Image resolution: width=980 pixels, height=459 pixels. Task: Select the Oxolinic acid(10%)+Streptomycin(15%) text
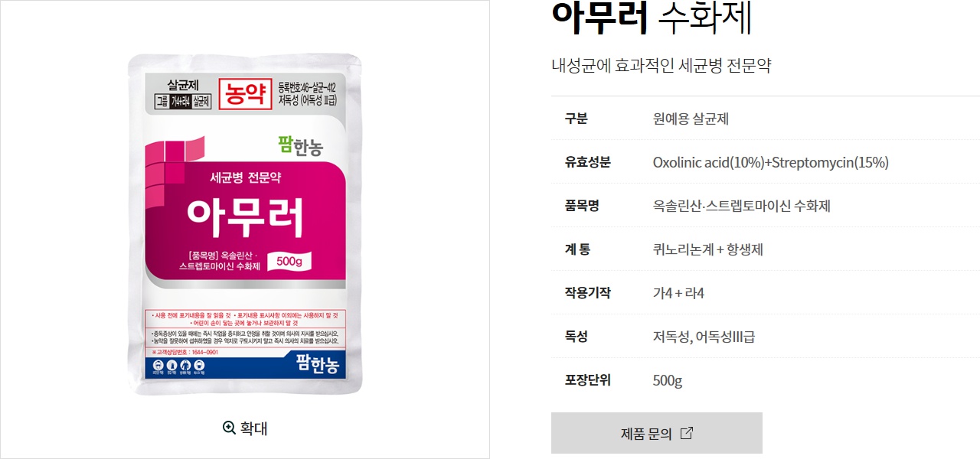770,162
